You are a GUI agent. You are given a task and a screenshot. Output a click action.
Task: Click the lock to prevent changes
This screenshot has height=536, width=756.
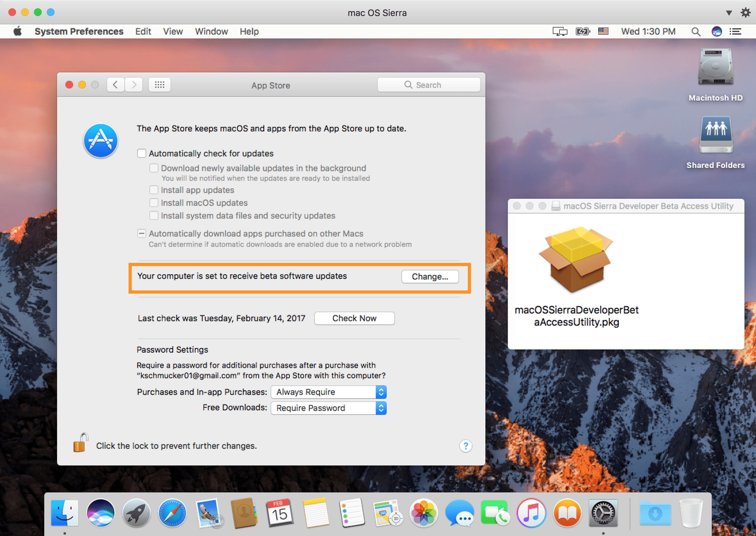pyautogui.click(x=80, y=442)
